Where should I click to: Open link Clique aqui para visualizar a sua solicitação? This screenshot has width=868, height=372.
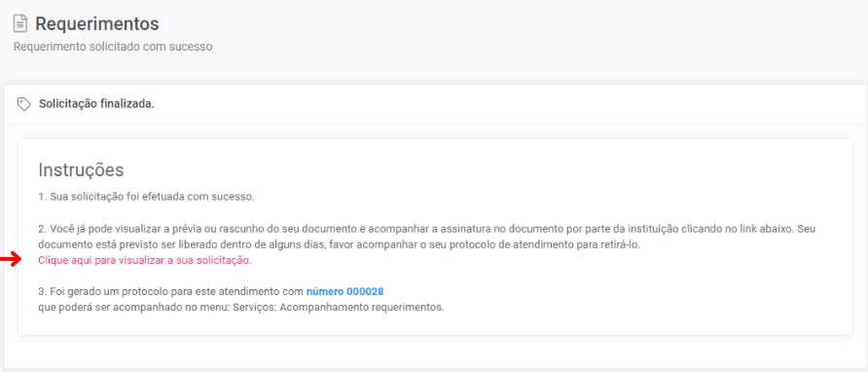click(144, 261)
